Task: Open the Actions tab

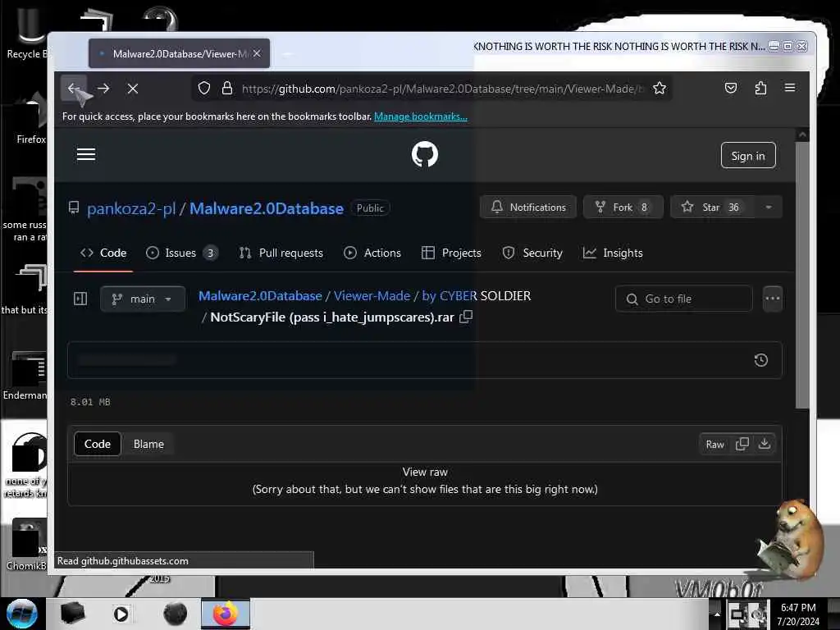Action: coord(372,253)
